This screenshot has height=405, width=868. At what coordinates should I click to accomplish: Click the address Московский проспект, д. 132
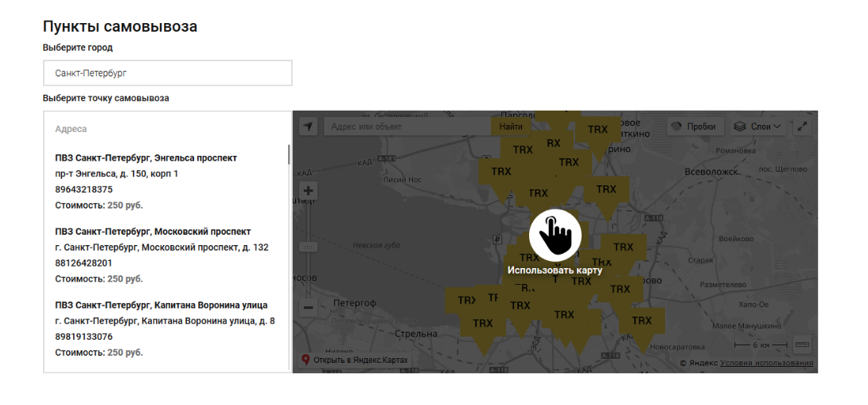pos(162,247)
